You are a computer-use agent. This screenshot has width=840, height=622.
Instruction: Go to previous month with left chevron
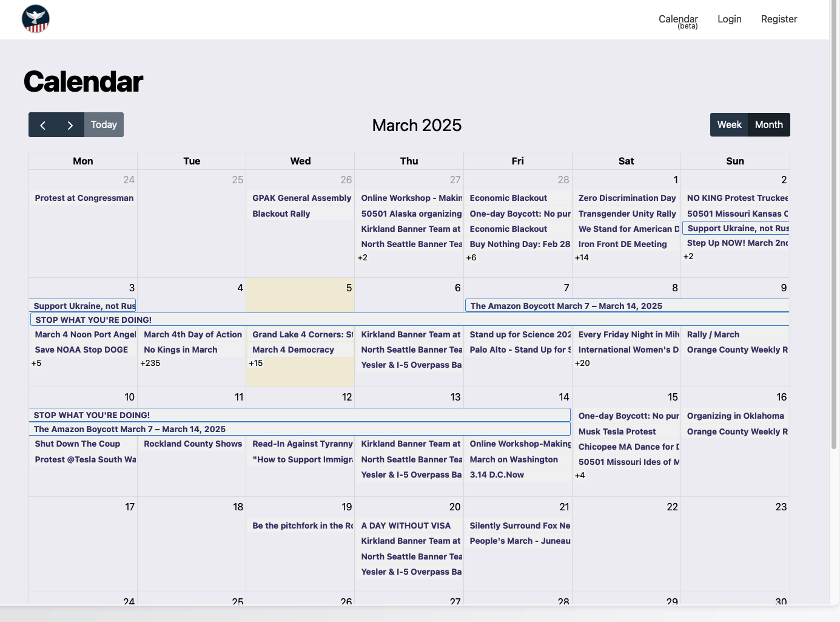click(42, 125)
